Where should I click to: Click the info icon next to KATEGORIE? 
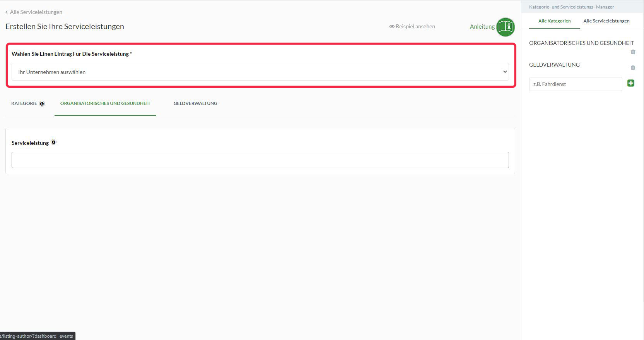click(x=42, y=104)
